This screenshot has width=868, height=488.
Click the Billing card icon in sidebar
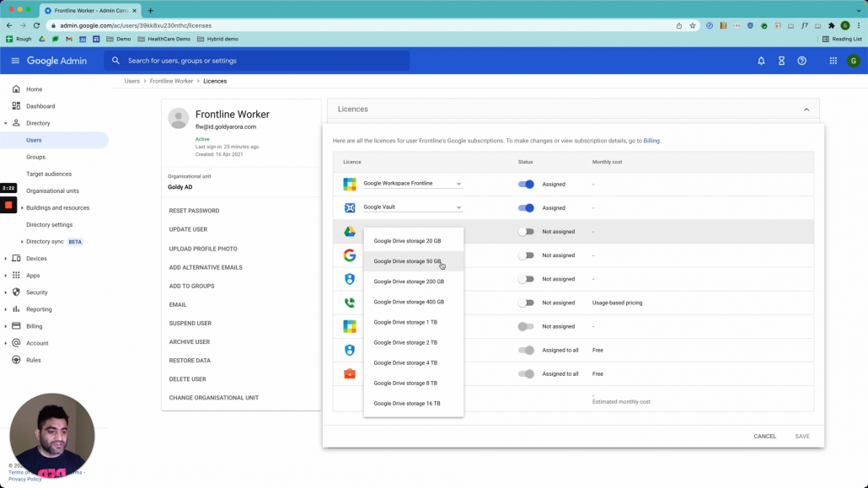(16, 325)
